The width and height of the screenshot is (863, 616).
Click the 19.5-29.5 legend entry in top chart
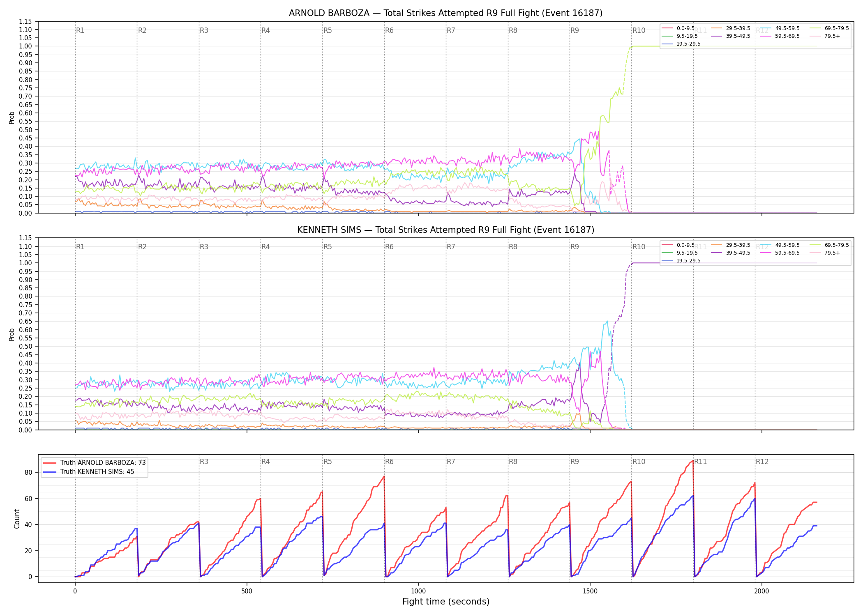(681, 44)
